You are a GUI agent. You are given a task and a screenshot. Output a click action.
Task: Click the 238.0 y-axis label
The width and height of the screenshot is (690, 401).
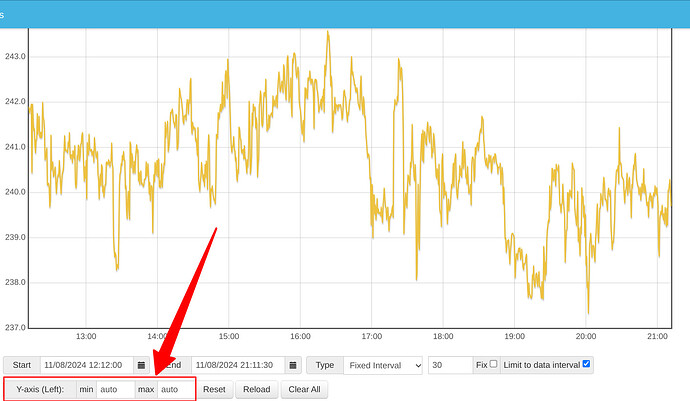coord(15,282)
